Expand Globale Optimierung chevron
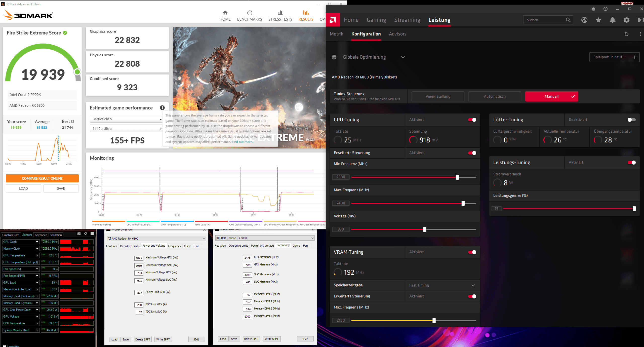Viewport: 644px width, 347px height. 403,57
